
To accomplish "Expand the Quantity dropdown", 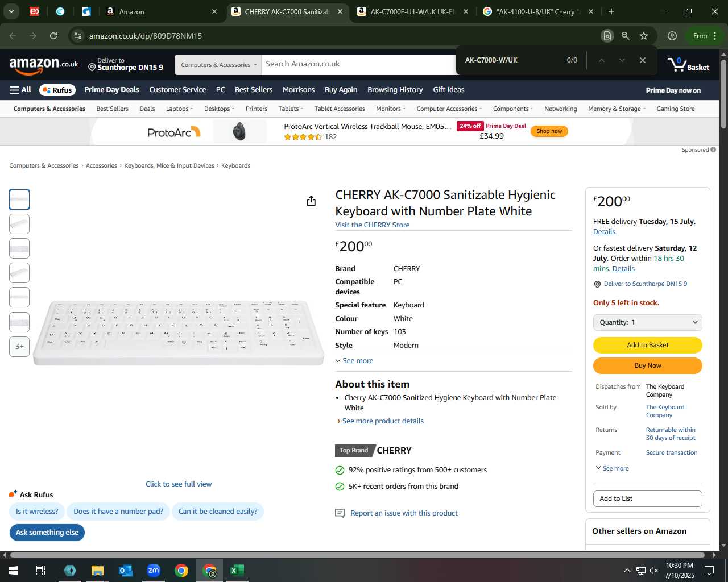I will tap(647, 322).
